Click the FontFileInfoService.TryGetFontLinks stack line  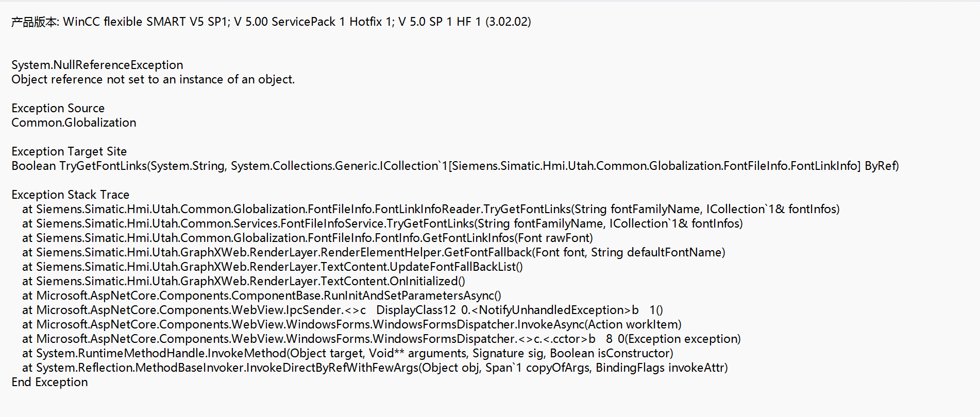(x=382, y=223)
